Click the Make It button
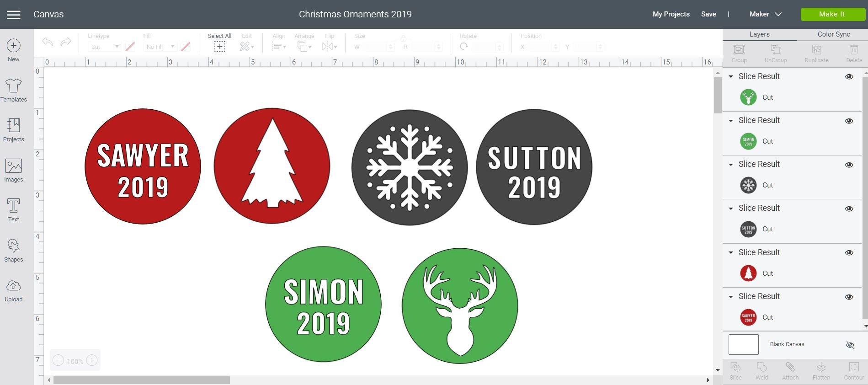Viewport: 868px width, 385px height. 833,14
